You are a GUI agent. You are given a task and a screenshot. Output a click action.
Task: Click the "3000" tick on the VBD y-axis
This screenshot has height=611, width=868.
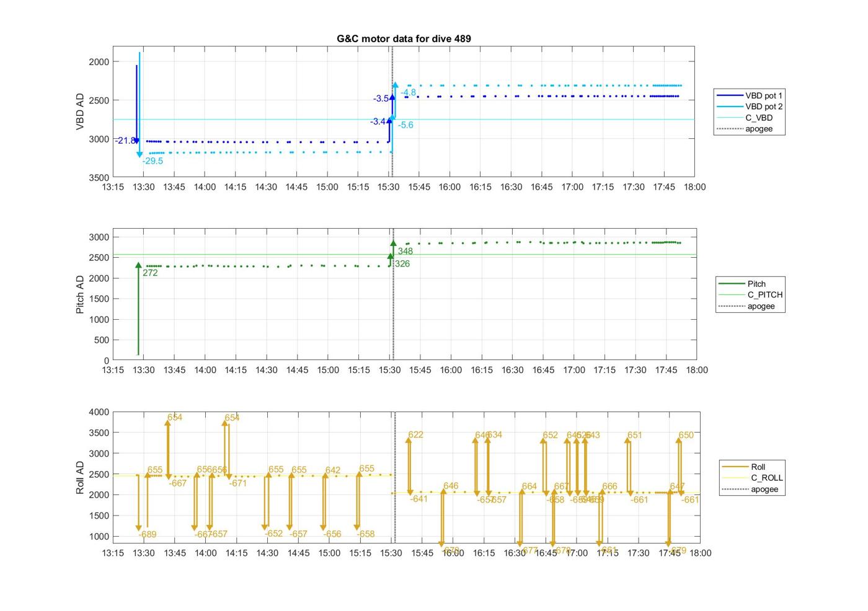tap(99, 139)
